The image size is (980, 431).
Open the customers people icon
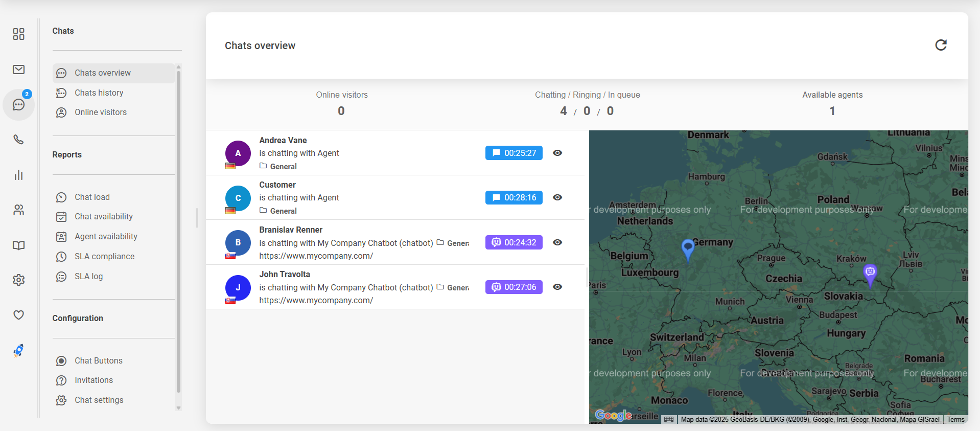[19, 210]
